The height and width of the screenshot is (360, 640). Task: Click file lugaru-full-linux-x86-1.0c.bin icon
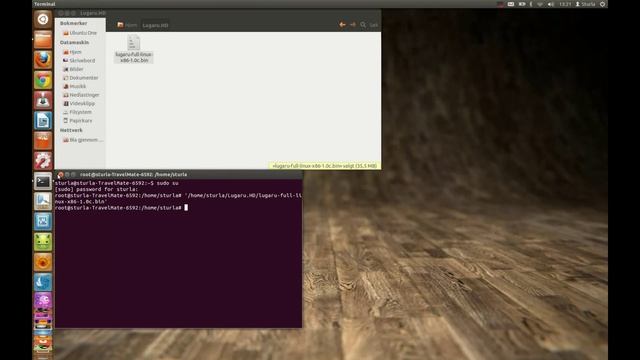click(133, 43)
